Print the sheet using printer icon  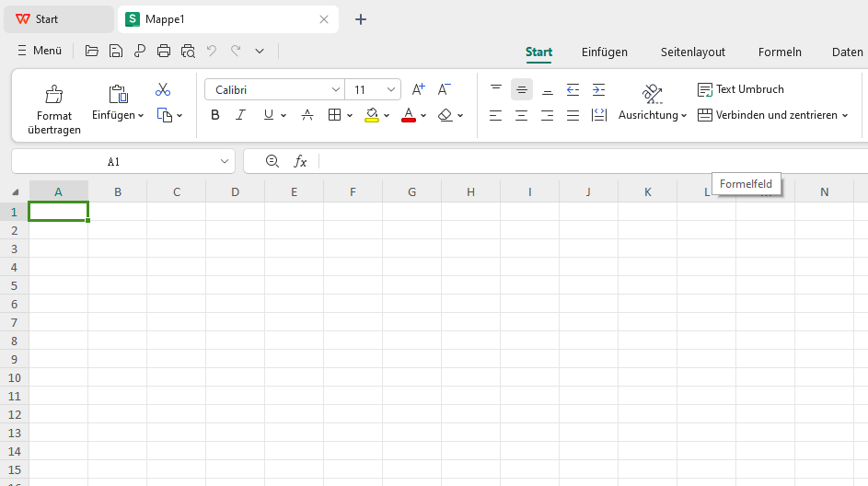click(x=164, y=51)
